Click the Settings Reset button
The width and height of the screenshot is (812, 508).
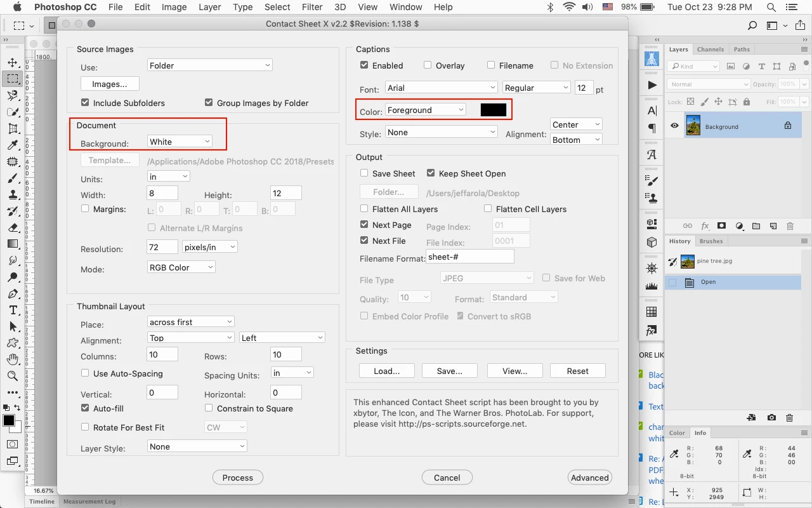pyautogui.click(x=578, y=371)
